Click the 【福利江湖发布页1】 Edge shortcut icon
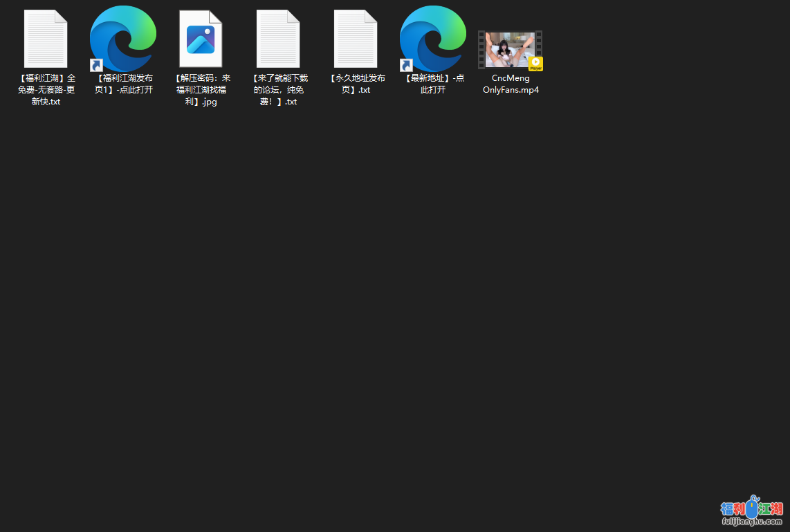Viewport: 790px width, 532px height. [x=123, y=37]
